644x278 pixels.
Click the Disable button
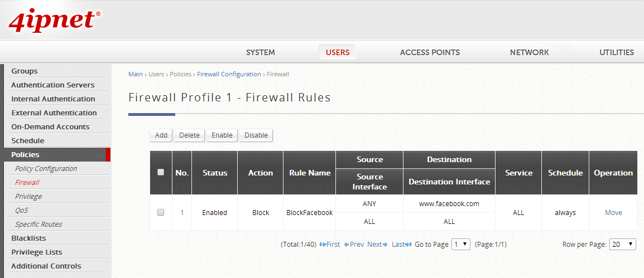(x=256, y=135)
